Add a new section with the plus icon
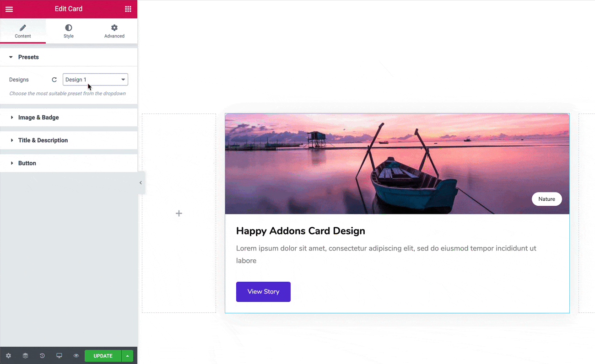The image size is (595, 364). click(x=178, y=213)
